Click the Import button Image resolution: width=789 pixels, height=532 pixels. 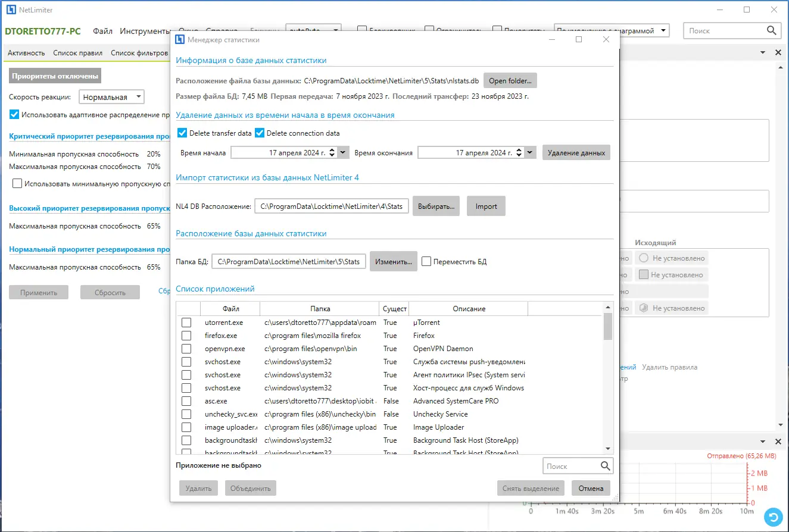[x=486, y=206]
